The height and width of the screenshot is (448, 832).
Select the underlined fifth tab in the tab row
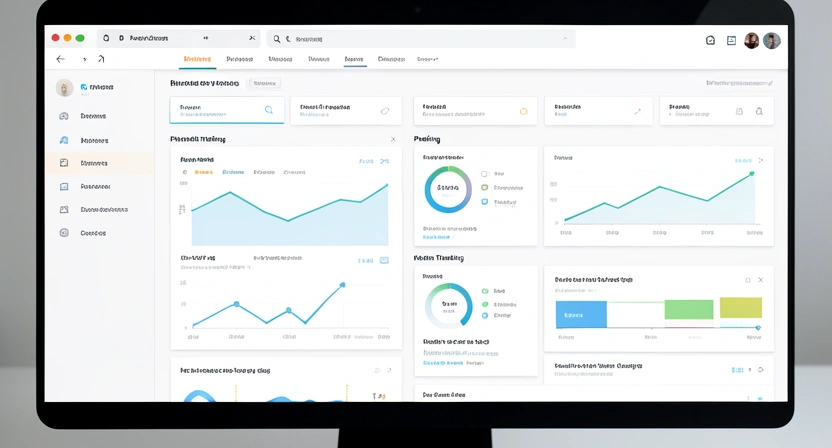[x=354, y=59]
